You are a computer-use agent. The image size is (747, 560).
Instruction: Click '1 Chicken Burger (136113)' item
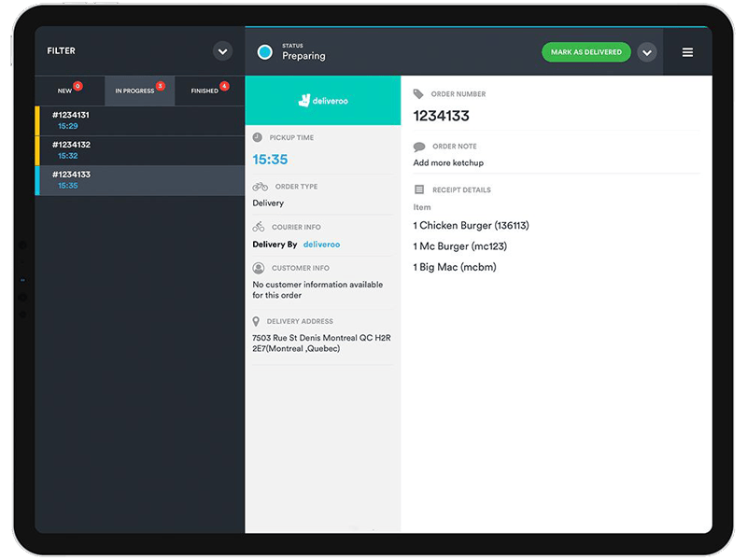[472, 226]
